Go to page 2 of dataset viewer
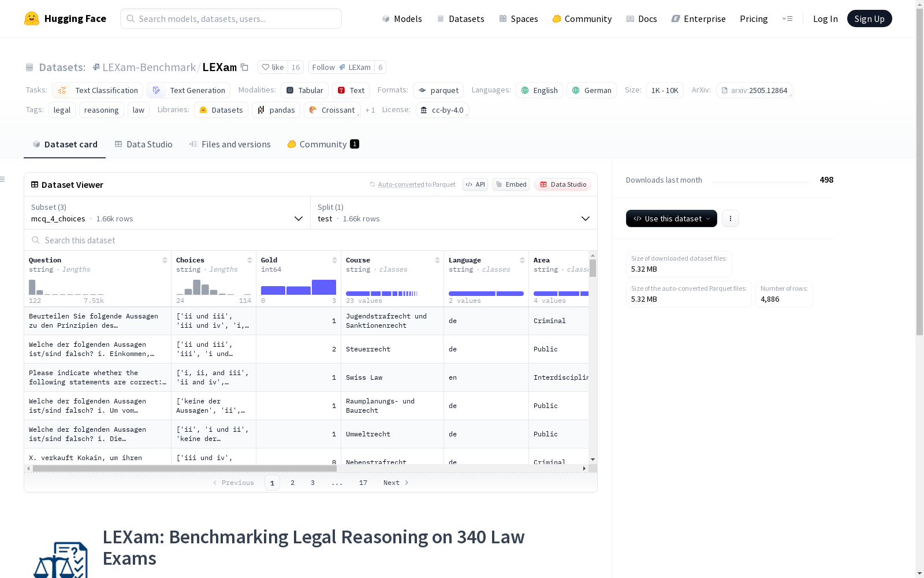 point(293,483)
